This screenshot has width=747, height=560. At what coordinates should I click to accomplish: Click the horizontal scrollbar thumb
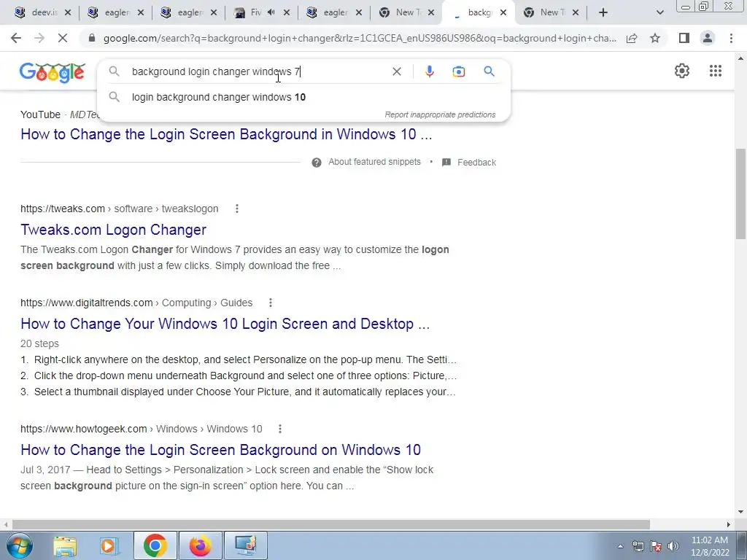(x=331, y=524)
